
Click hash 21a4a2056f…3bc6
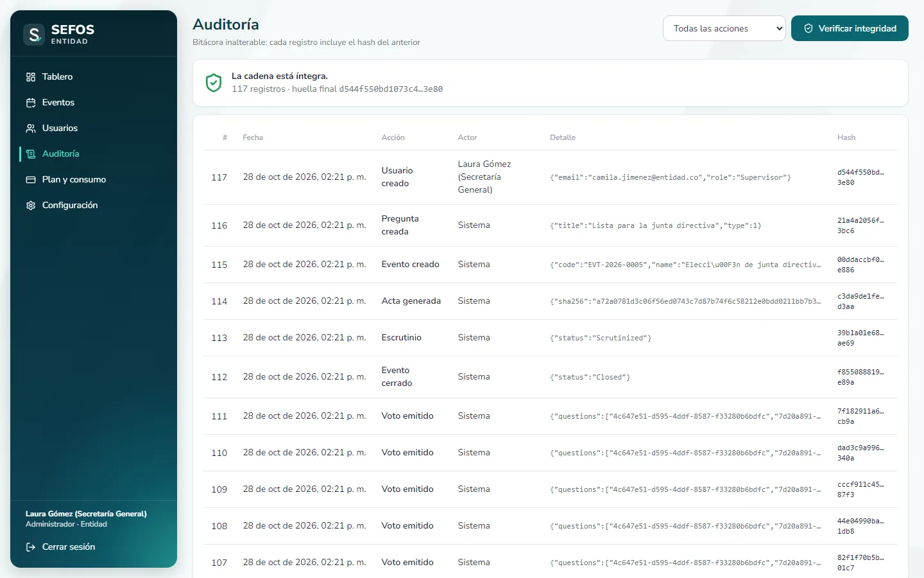pos(860,225)
